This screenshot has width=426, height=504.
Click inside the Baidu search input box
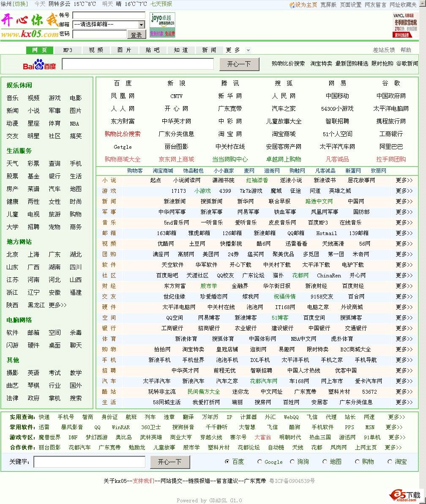point(138,64)
